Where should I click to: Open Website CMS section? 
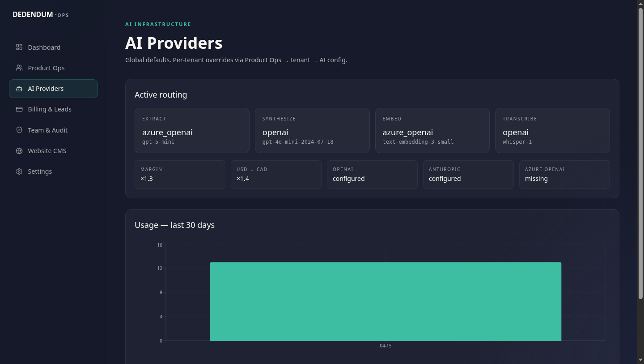point(53,151)
